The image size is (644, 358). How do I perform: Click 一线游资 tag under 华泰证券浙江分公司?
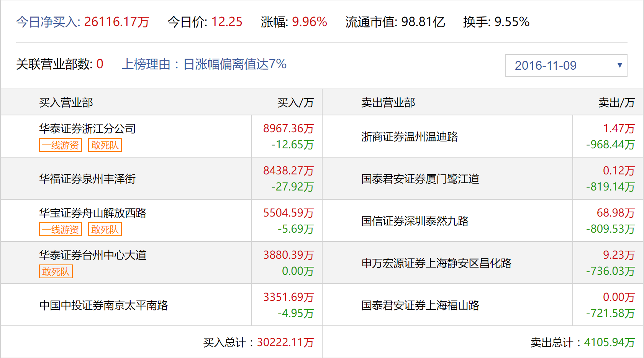pos(61,145)
